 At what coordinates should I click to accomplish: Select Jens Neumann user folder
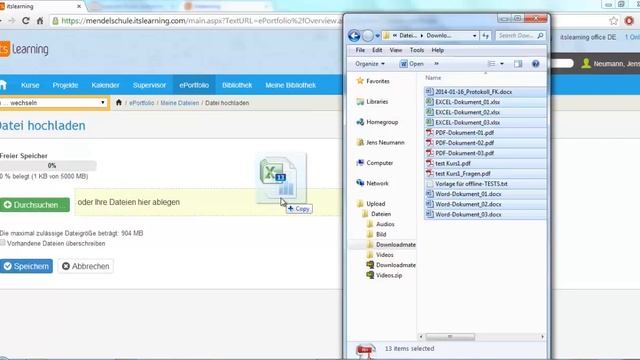coord(380,142)
